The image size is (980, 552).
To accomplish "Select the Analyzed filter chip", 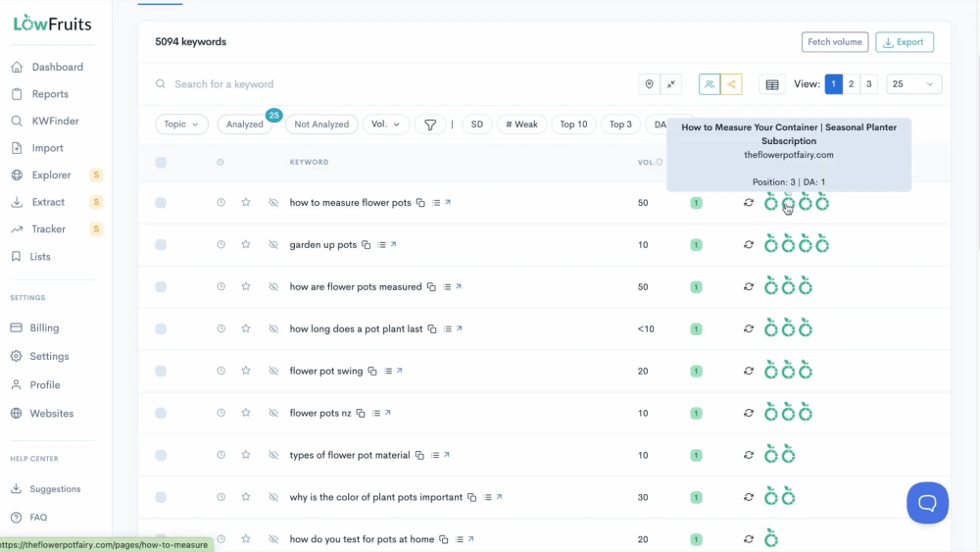I will [244, 125].
